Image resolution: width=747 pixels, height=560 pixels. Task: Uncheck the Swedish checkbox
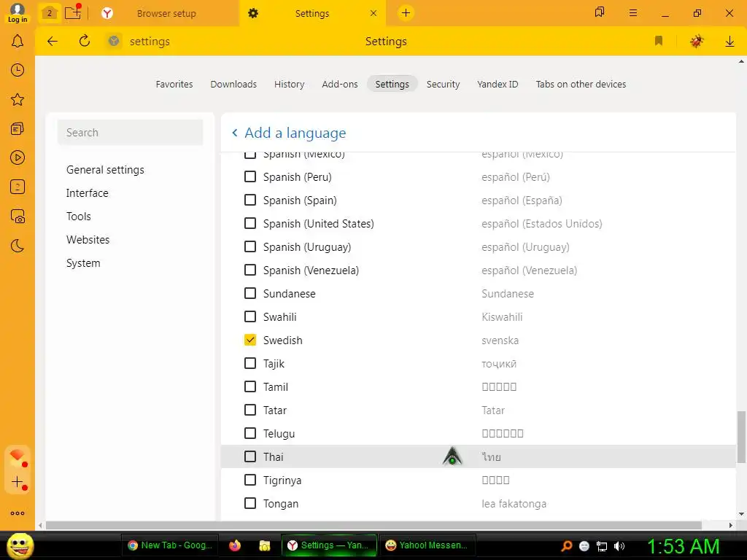(x=250, y=340)
